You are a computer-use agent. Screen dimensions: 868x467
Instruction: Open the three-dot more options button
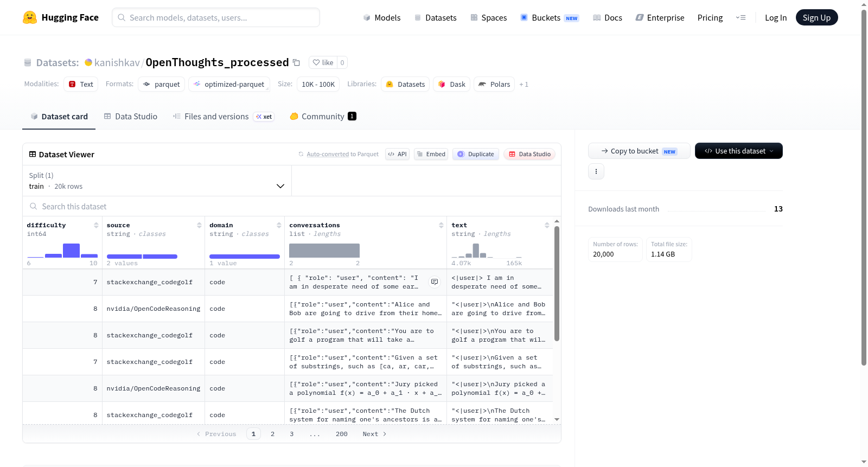(x=596, y=171)
